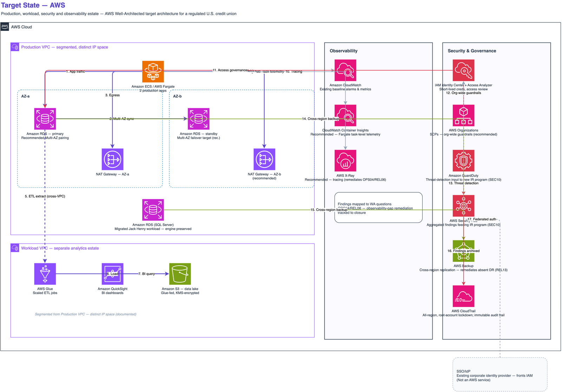This screenshot has height=392, width=562.
Task: Select 'Glue-fed, KMS-encrypted' caption
Action: [180, 293]
